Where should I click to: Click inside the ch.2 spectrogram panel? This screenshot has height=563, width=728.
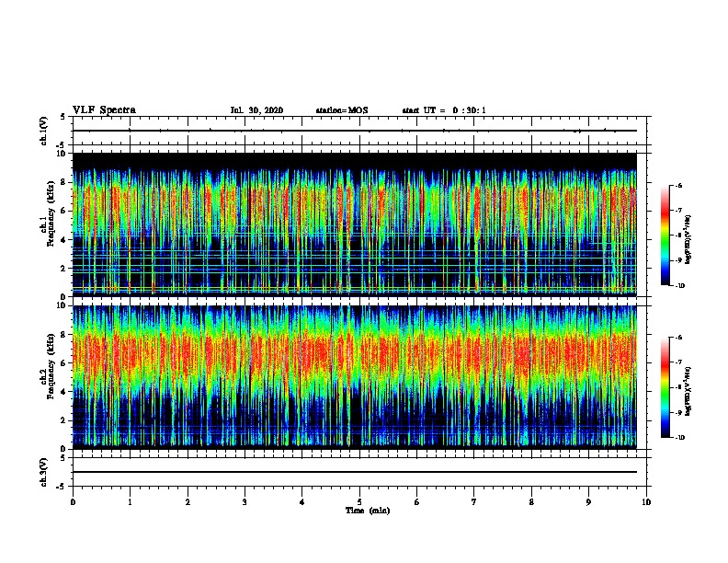click(355, 377)
